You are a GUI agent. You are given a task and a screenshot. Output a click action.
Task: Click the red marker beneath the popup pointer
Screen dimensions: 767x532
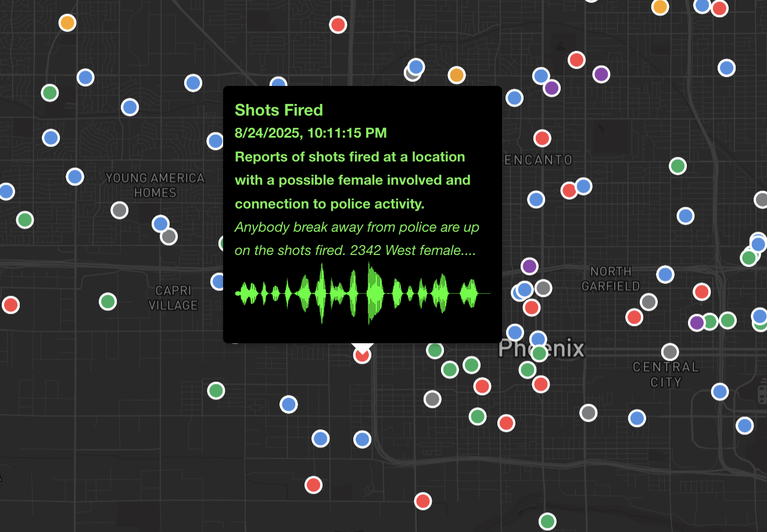pos(362,355)
